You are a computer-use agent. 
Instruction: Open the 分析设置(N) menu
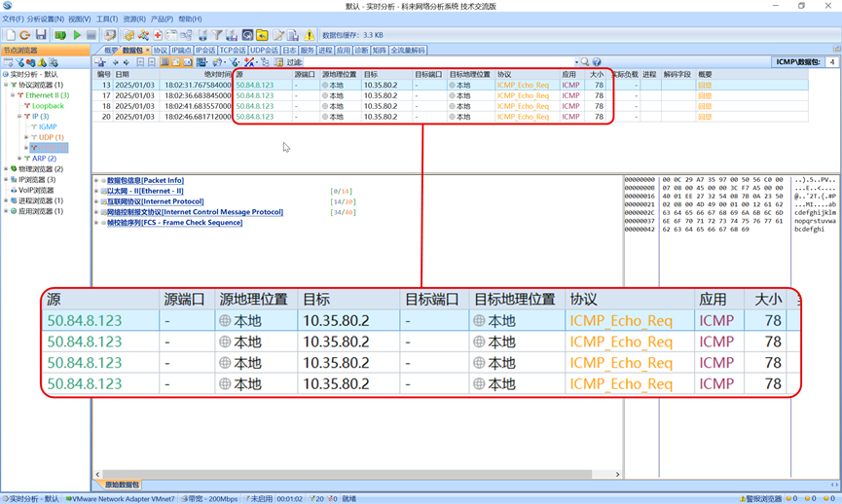[46, 18]
